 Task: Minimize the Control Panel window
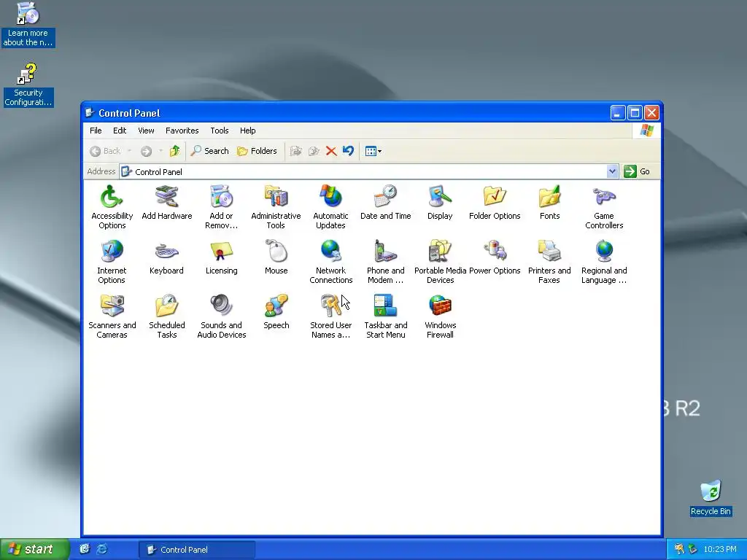[x=617, y=113]
